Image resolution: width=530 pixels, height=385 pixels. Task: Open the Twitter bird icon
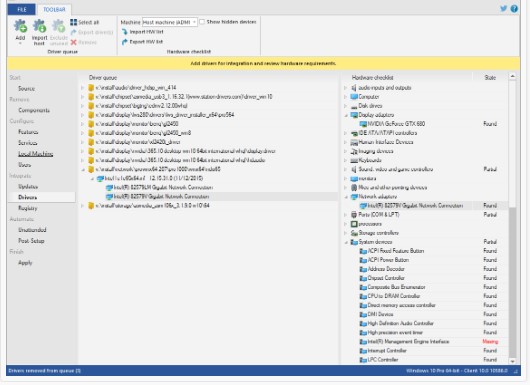coord(503,9)
